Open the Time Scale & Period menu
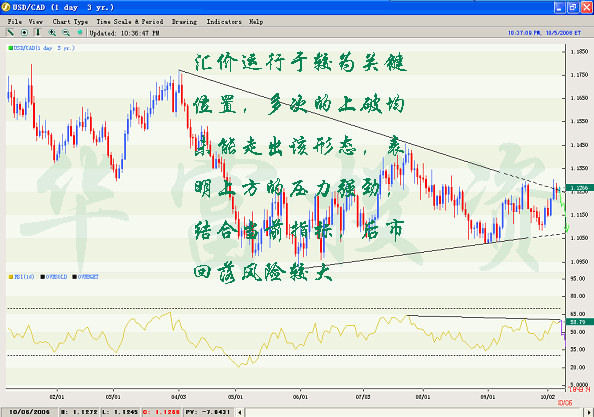 pyautogui.click(x=130, y=22)
